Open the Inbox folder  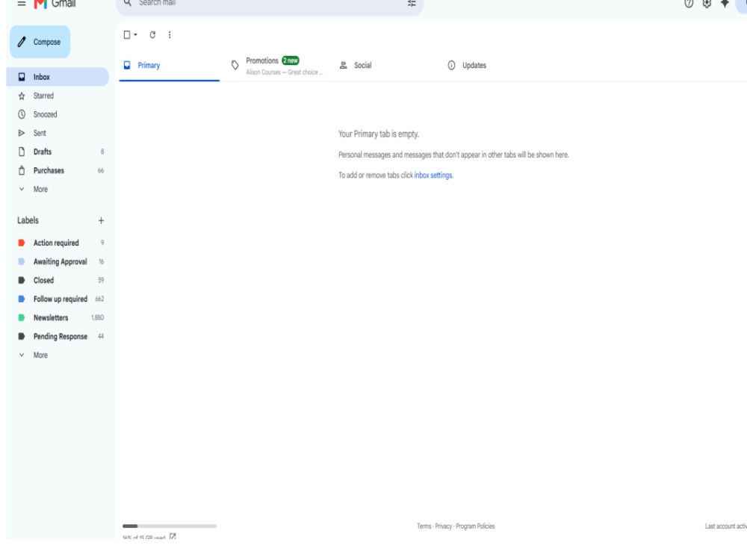pyautogui.click(x=58, y=77)
